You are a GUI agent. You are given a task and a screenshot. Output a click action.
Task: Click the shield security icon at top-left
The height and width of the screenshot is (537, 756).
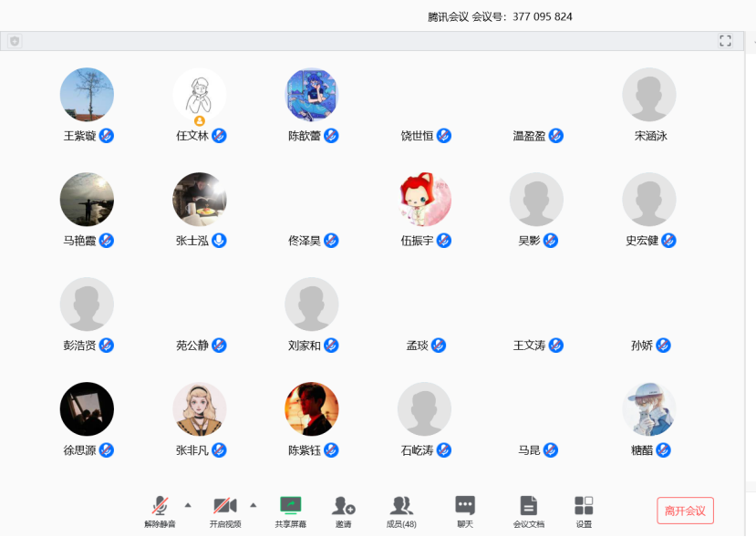tap(15, 41)
